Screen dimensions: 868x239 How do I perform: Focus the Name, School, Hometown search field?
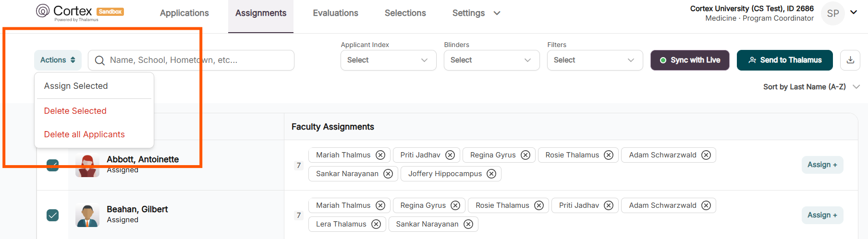tap(191, 60)
